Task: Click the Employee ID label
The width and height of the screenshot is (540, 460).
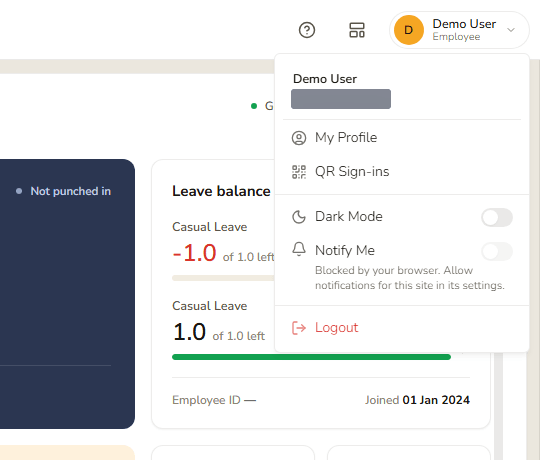Action: coord(206,400)
